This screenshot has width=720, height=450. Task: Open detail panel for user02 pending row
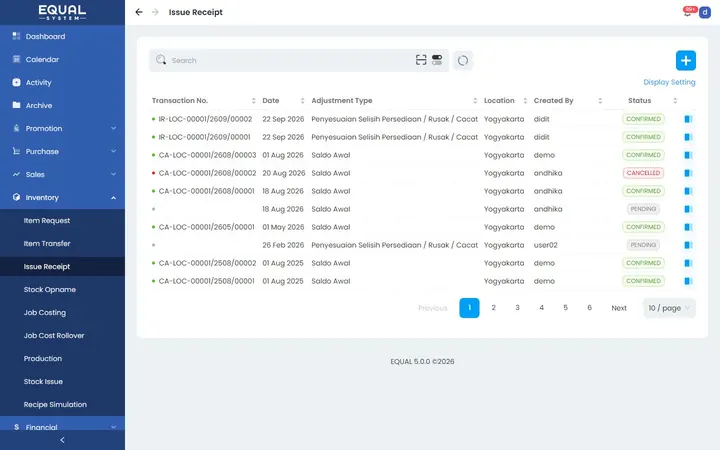click(688, 245)
